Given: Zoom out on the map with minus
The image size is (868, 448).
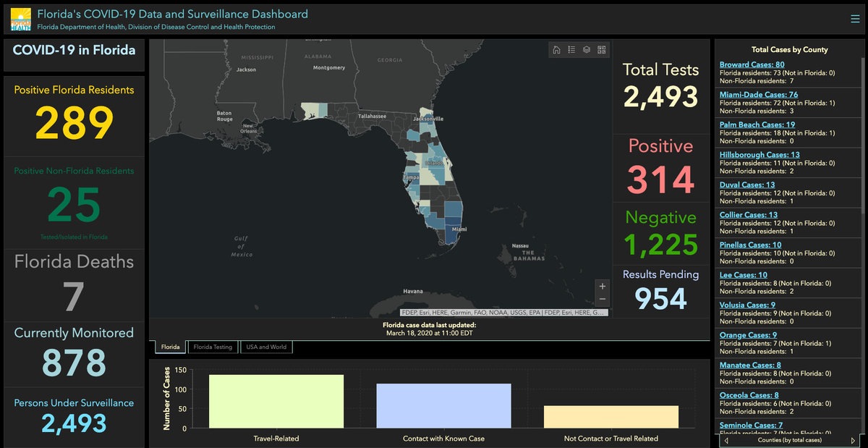Looking at the screenshot, I should click(x=603, y=300).
